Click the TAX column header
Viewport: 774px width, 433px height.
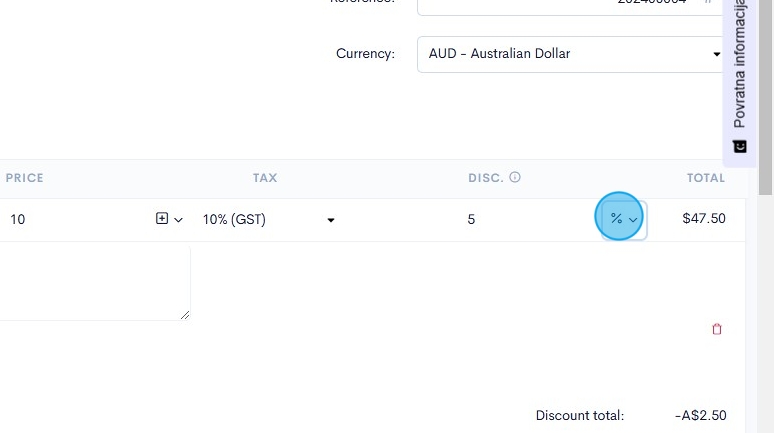coord(265,178)
